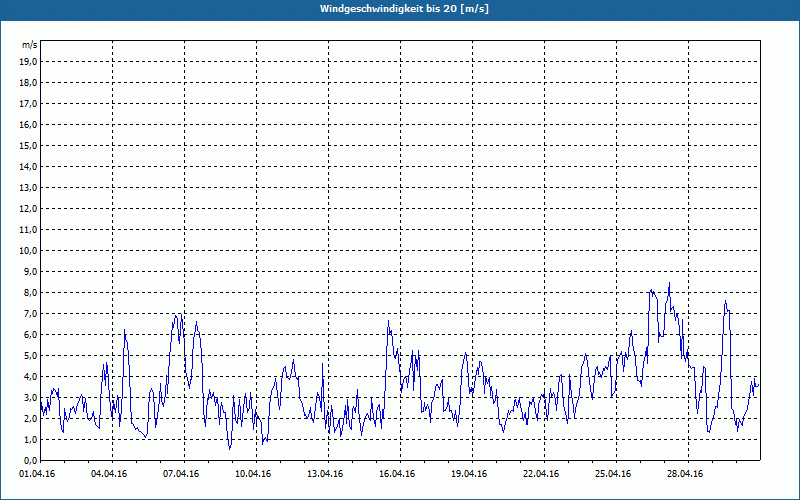Screen dimensions: 800x500
Task: Select the 10.04.16 date label
Action: coord(253,474)
